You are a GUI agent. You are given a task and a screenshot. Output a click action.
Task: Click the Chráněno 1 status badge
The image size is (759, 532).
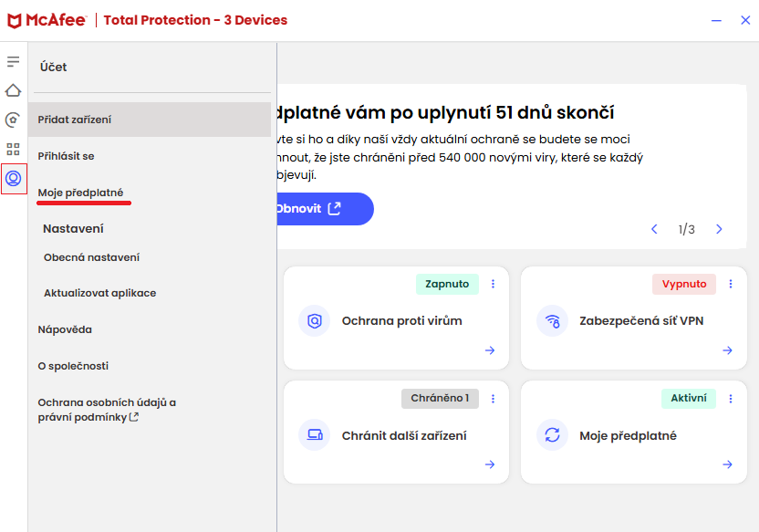[x=440, y=399]
